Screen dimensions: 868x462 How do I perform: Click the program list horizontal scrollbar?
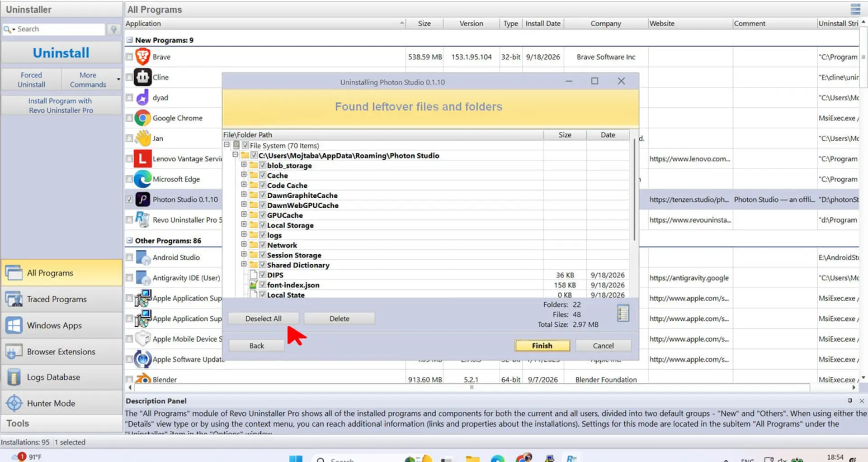click(x=472, y=387)
